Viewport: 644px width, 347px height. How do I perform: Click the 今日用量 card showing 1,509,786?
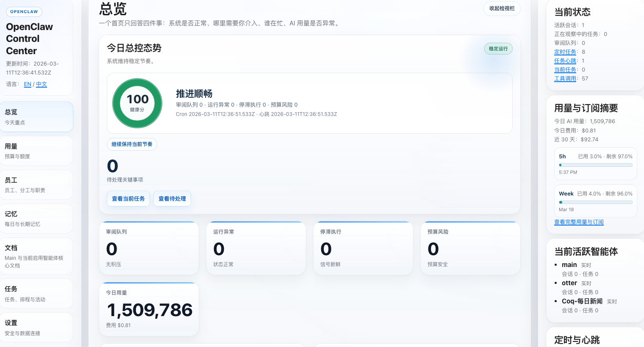point(149,309)
